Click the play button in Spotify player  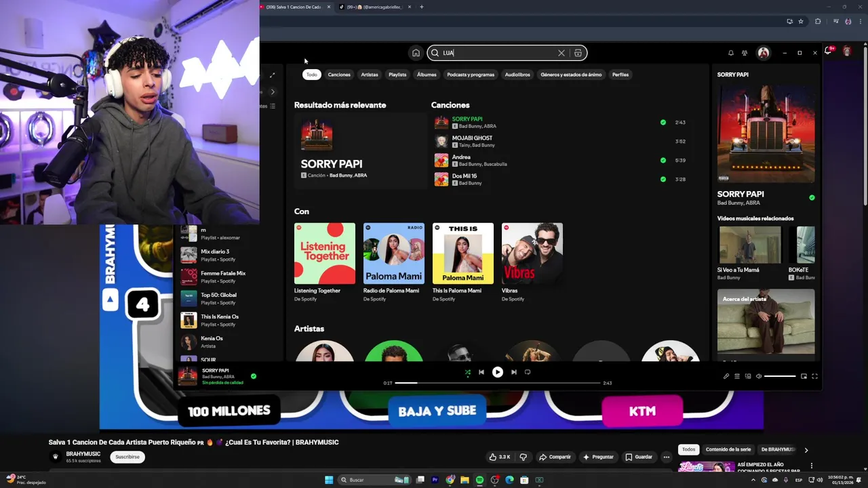[x=498, y=372]
